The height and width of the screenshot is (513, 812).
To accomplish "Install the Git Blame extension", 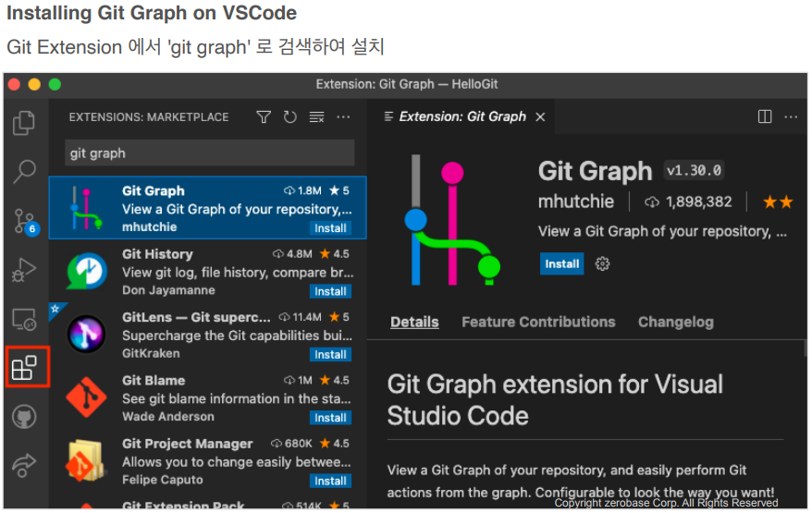I will pyautogui.click(x=330, y=418).
